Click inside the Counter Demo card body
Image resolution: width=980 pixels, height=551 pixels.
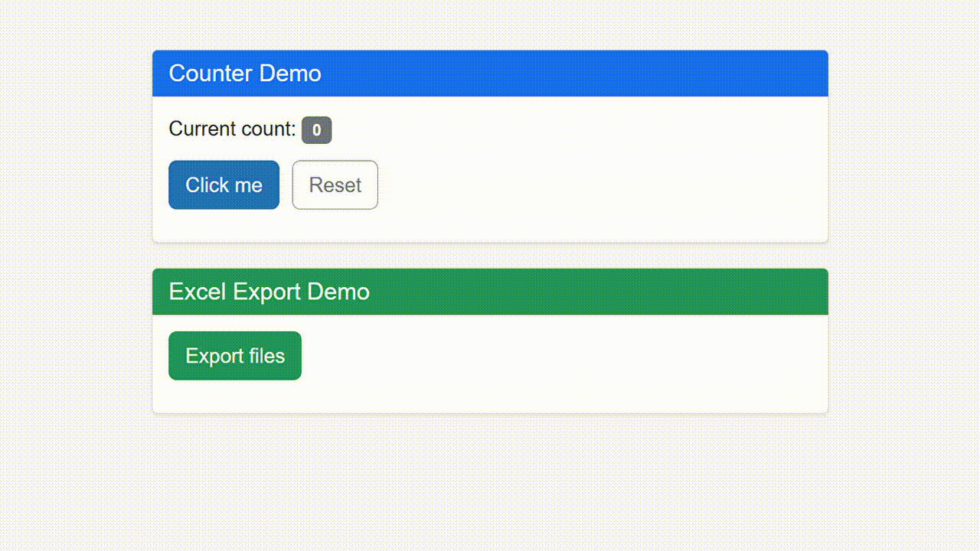pyautogui.click(x=612, y=168)
